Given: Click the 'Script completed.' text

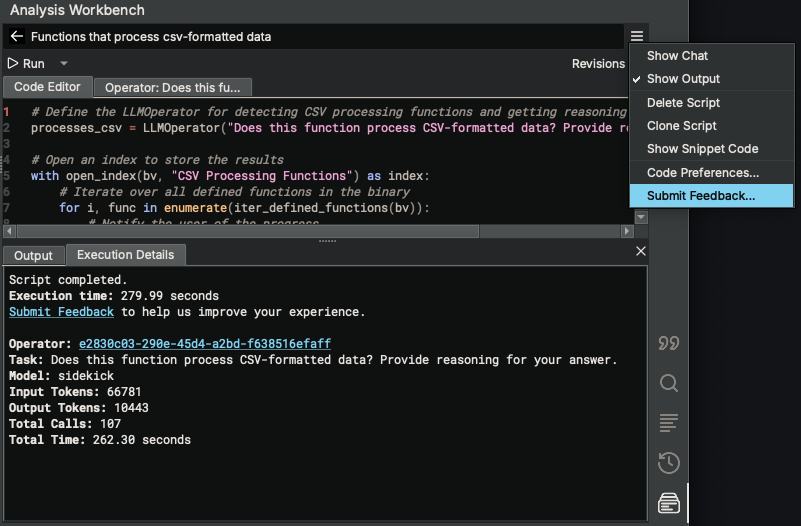Looking at the screenshot, I should point(68,280).
